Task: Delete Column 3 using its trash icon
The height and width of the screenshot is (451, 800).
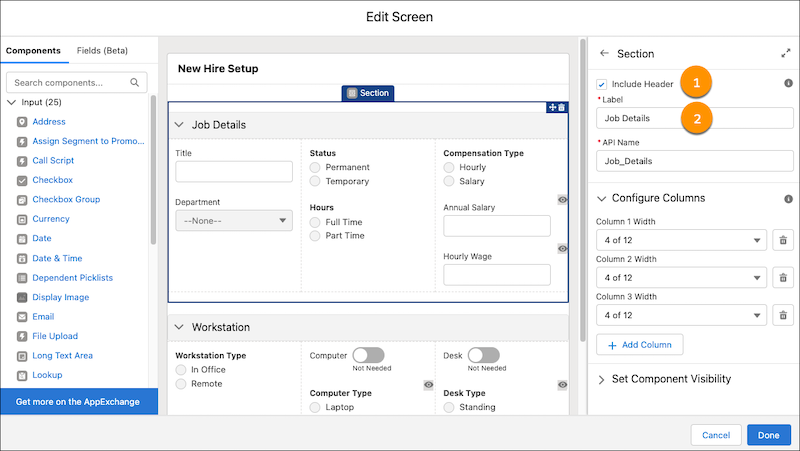Action: point(783,316)
